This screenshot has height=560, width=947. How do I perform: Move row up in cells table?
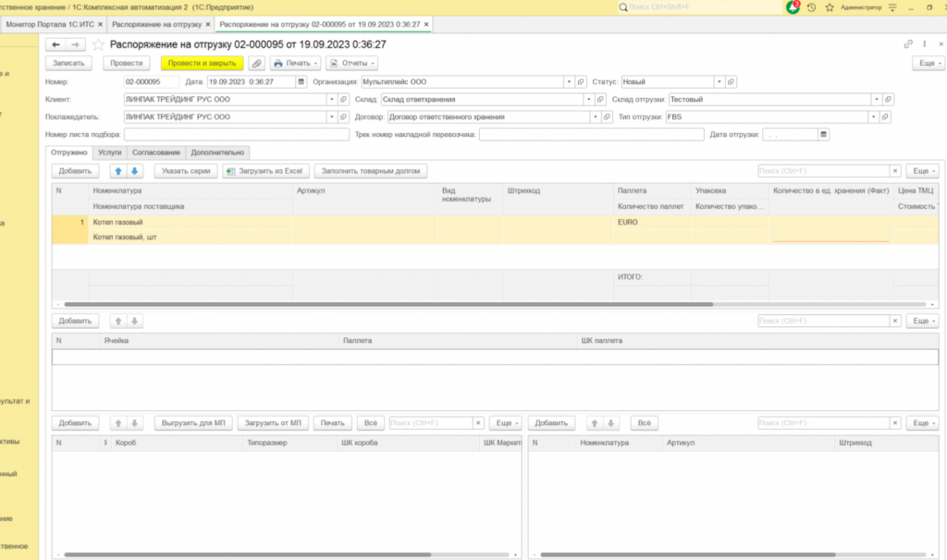(118, 321)
